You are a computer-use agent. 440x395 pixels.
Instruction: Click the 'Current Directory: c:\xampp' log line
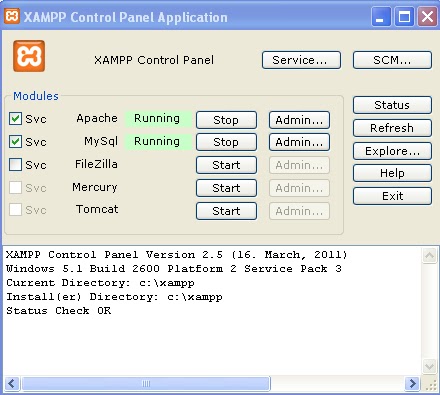coord(100,283)
